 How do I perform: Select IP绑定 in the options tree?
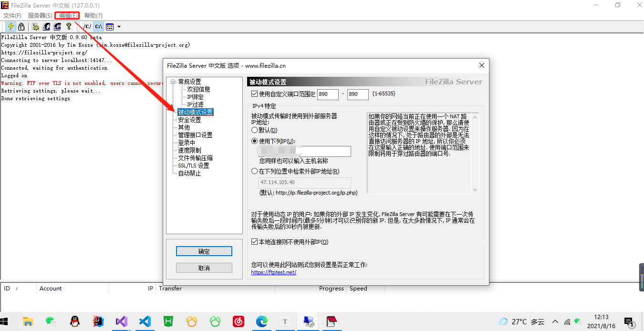tap(195, 97)
